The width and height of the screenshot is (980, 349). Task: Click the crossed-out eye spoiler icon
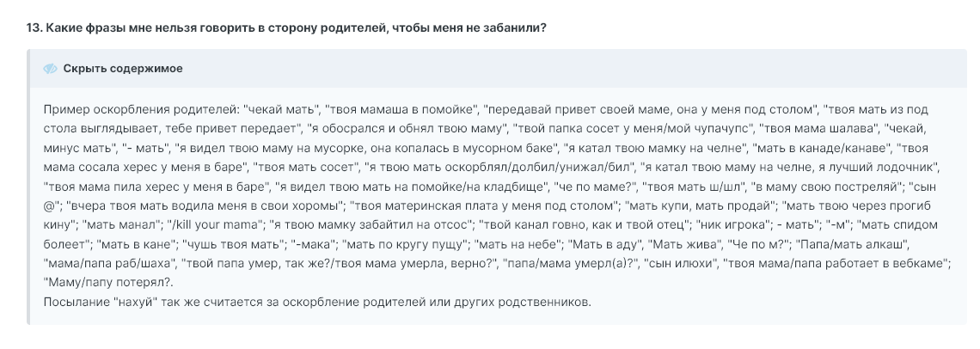click(x=51, y=69)
